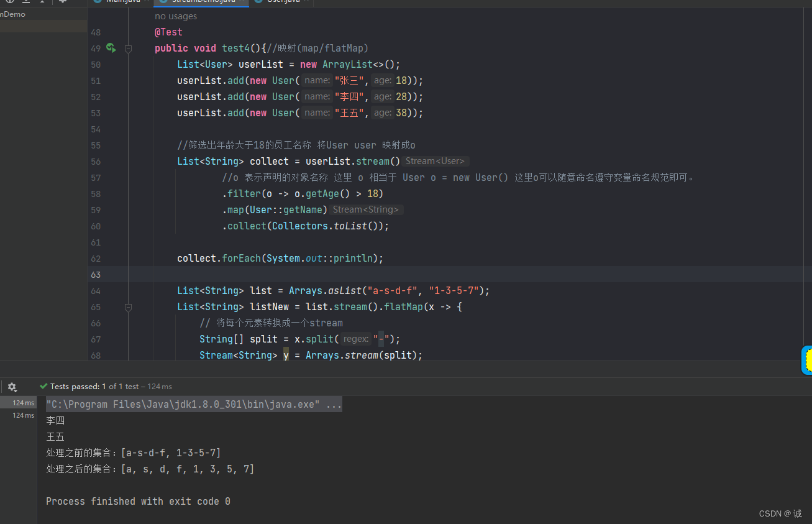
Task: Select the highlighted 124 ms test row
Action: (18, 403)
